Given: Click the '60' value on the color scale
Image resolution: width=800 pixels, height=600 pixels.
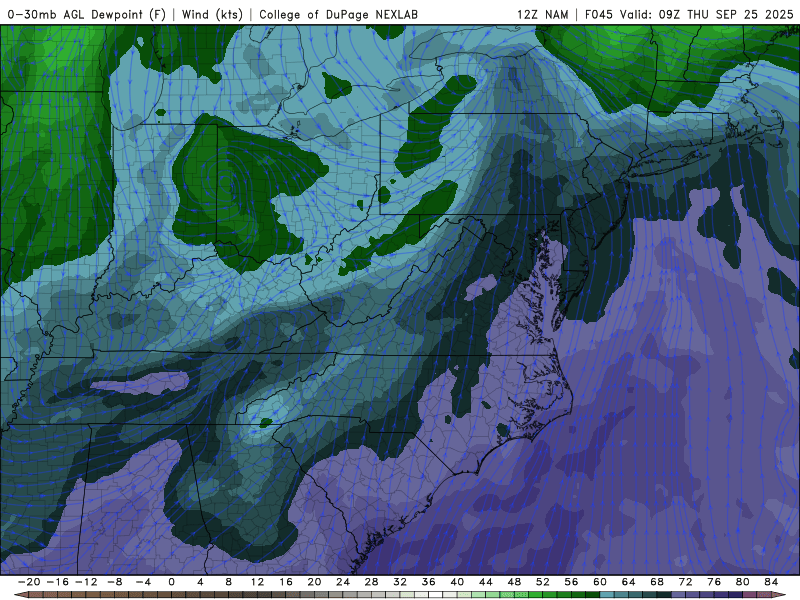Looking at the screenshot, I should point(600,582).
